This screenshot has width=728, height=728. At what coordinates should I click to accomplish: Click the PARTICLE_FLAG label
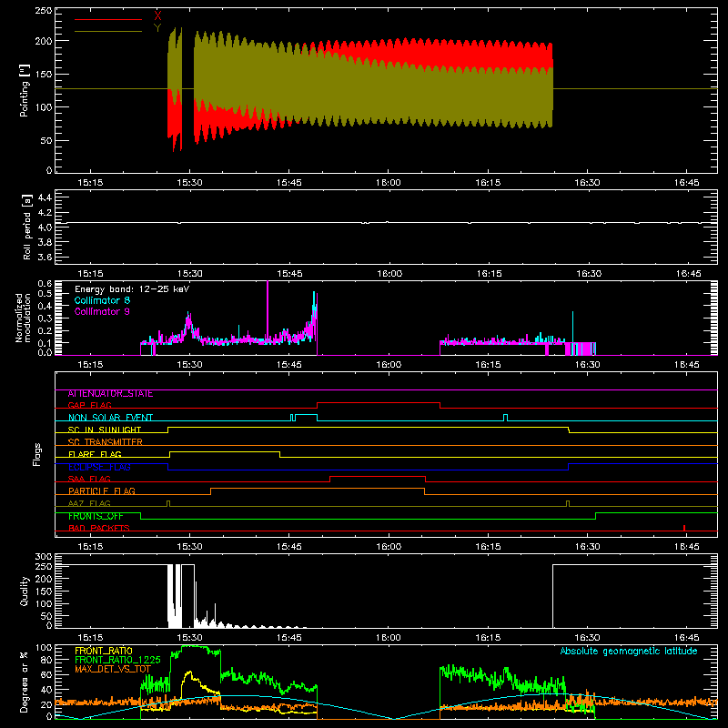pos(102,491)
